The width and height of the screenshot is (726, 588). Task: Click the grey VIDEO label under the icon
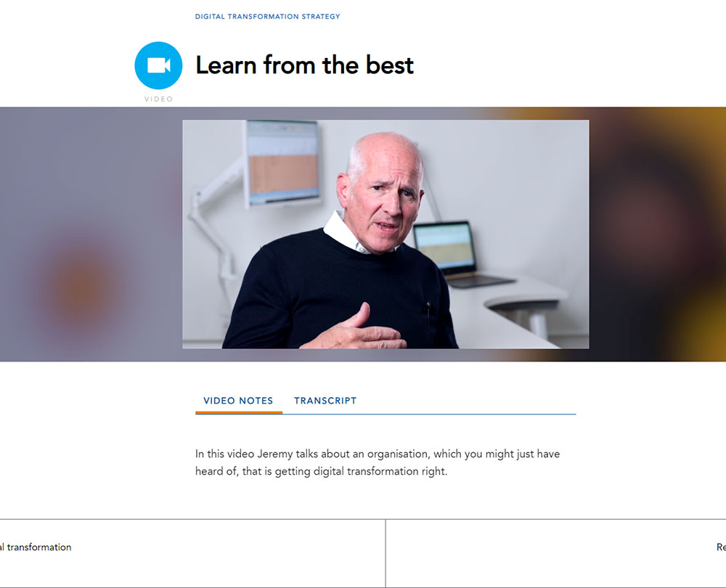click(158, 99)
